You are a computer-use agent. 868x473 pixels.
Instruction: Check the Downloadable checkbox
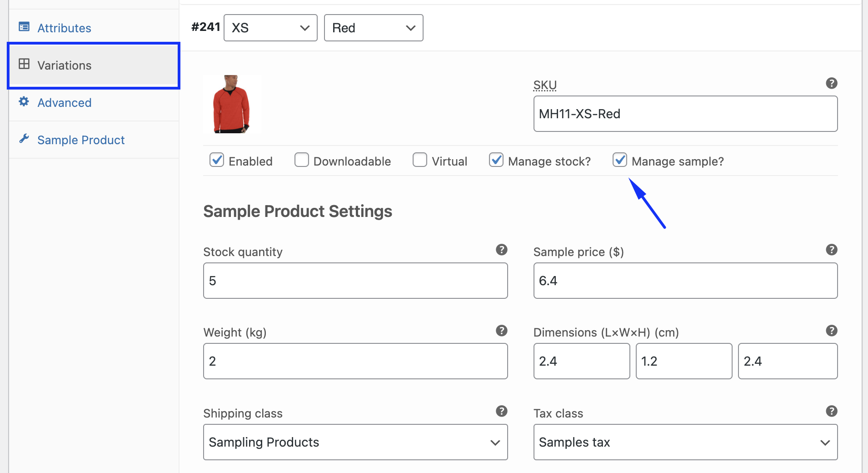coord(302,160)
